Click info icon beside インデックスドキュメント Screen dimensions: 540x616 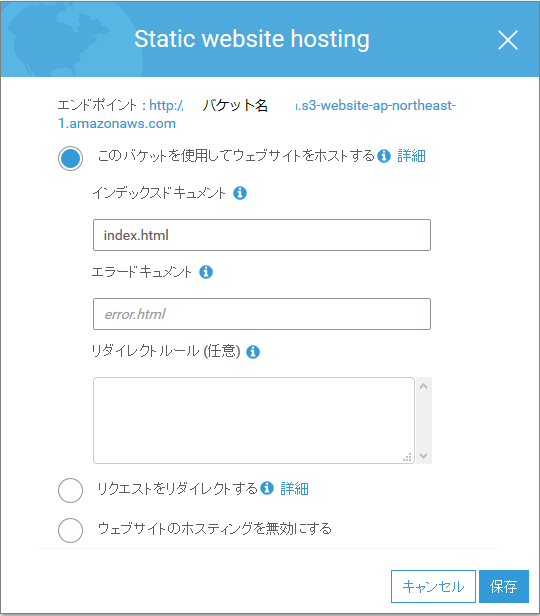[x=240, y=193]
